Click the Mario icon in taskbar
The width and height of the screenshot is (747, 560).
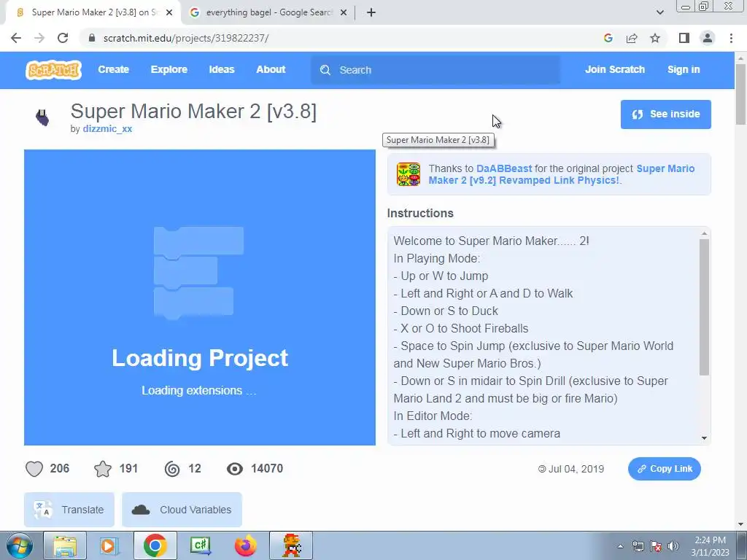[x=292, y=545]
